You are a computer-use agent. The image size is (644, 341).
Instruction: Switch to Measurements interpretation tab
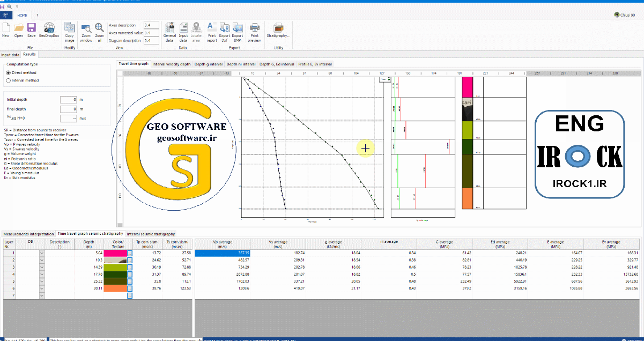28,234
